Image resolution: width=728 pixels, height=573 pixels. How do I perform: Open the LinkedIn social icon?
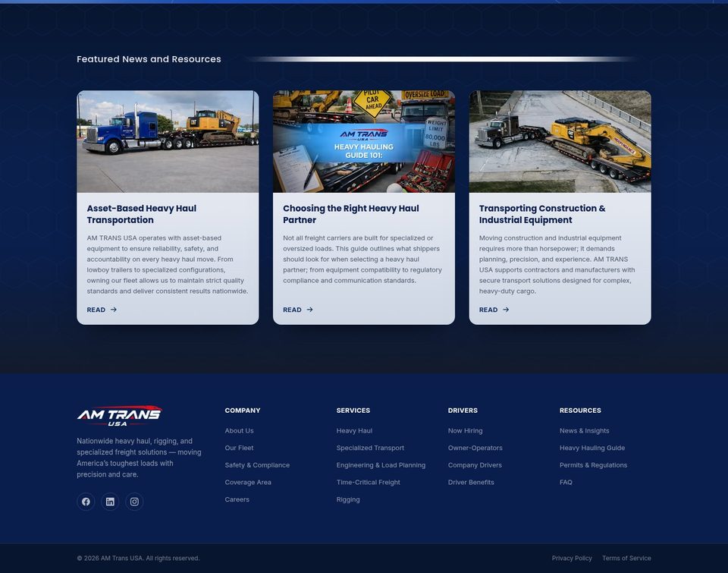(110, 502)
